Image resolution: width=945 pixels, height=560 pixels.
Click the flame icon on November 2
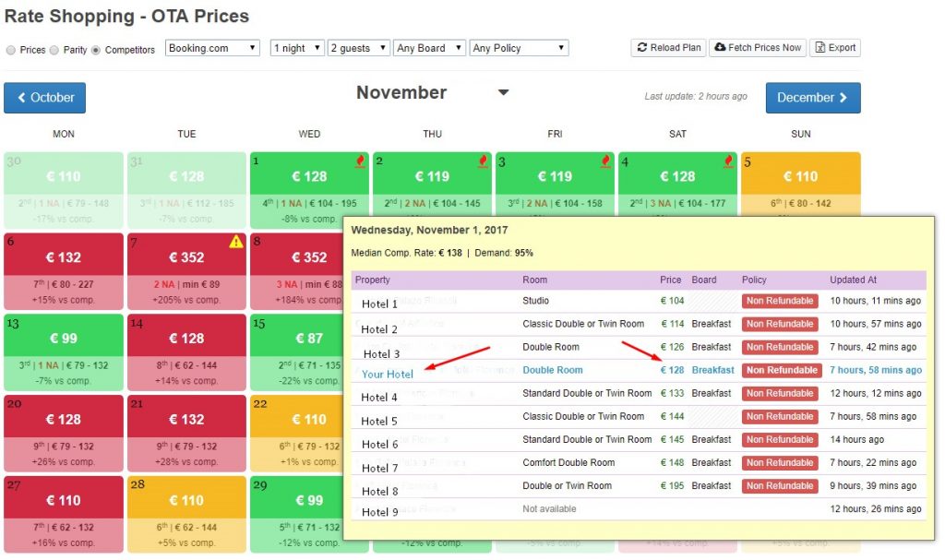(484, 161)
